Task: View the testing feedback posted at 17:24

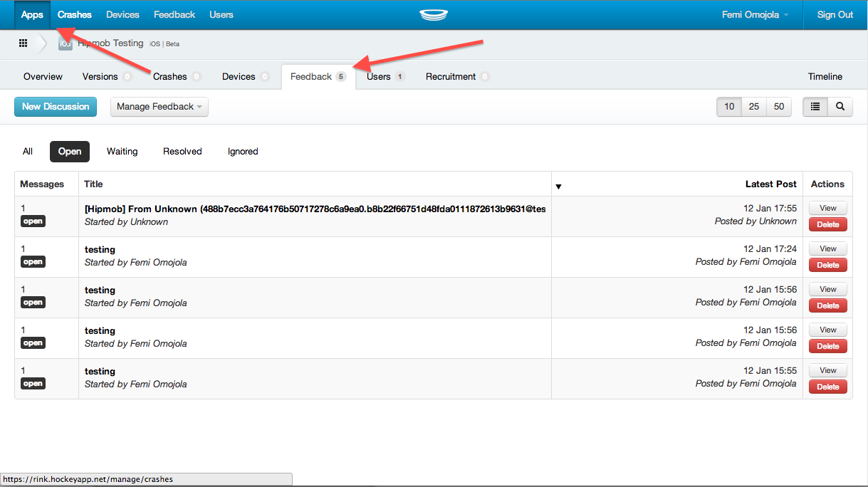Action: point(827,248)
